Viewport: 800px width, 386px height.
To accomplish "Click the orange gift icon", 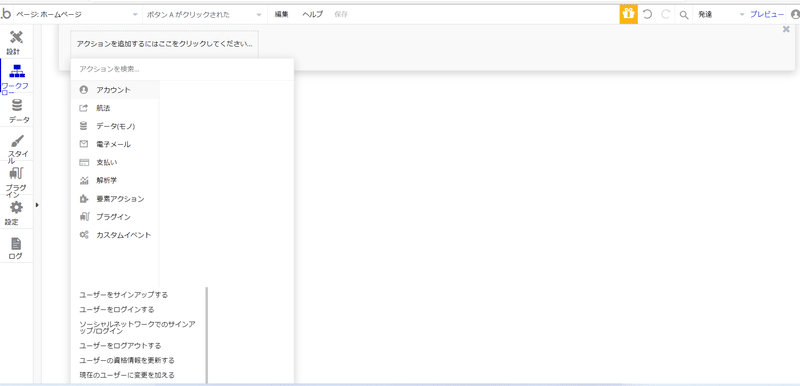I will point(628,14).
